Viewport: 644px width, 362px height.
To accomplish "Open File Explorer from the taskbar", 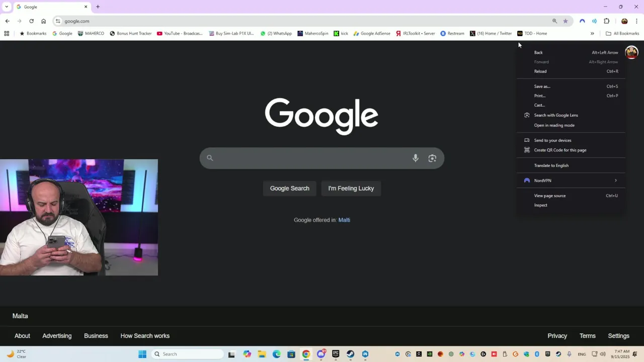I will click(x=262, y=354).
